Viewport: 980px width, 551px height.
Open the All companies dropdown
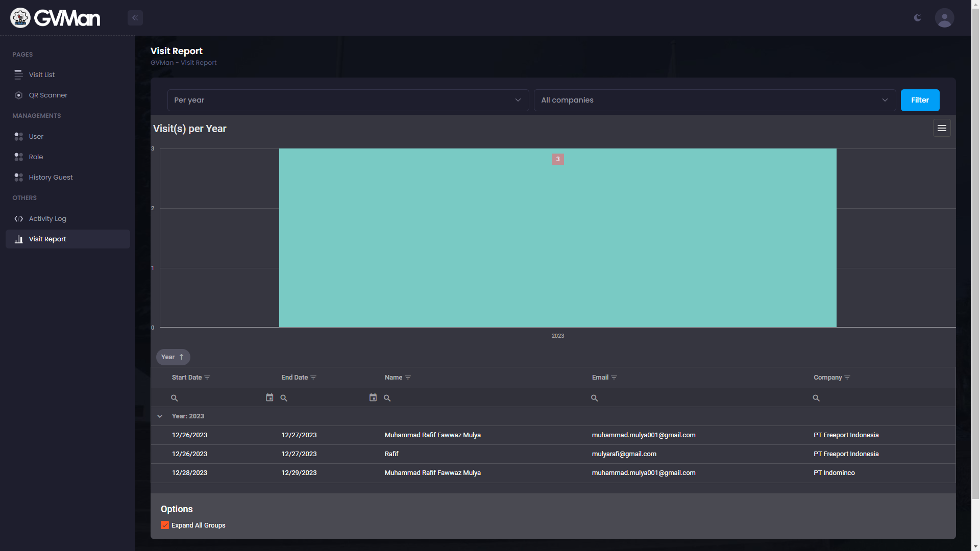tap(715, 101)
